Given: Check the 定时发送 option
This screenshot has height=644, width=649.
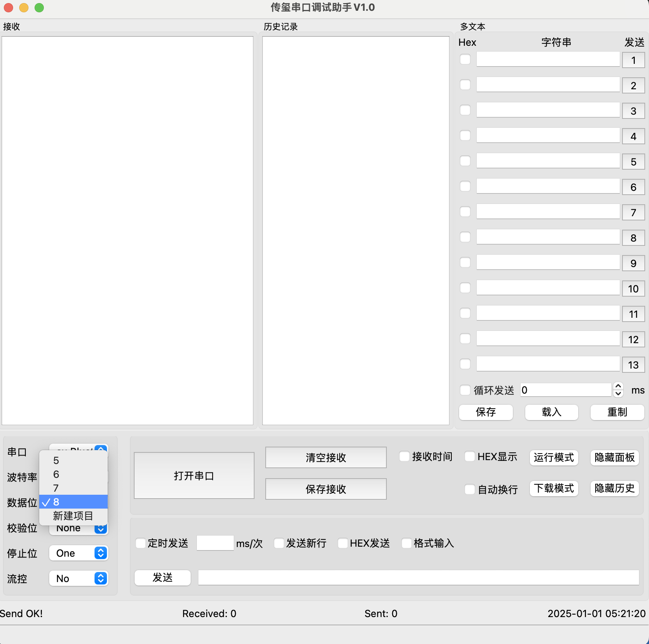Looking at the screenshot, I should point(141,543).
